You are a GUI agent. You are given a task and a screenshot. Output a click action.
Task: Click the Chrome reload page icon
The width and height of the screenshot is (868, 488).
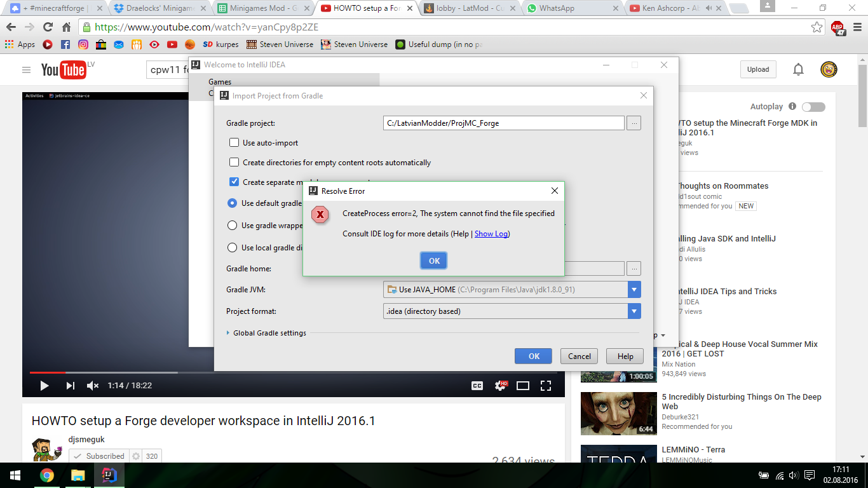point(48,27)
